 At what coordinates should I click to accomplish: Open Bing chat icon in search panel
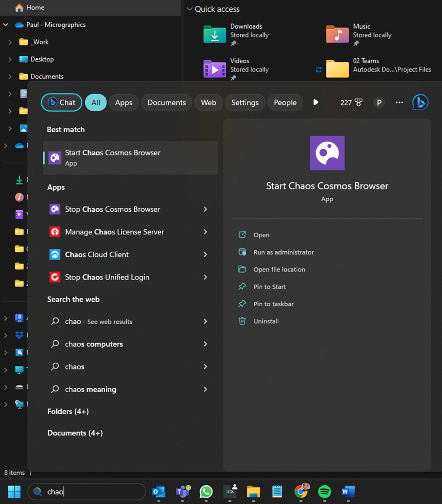[x=420, y=103]
